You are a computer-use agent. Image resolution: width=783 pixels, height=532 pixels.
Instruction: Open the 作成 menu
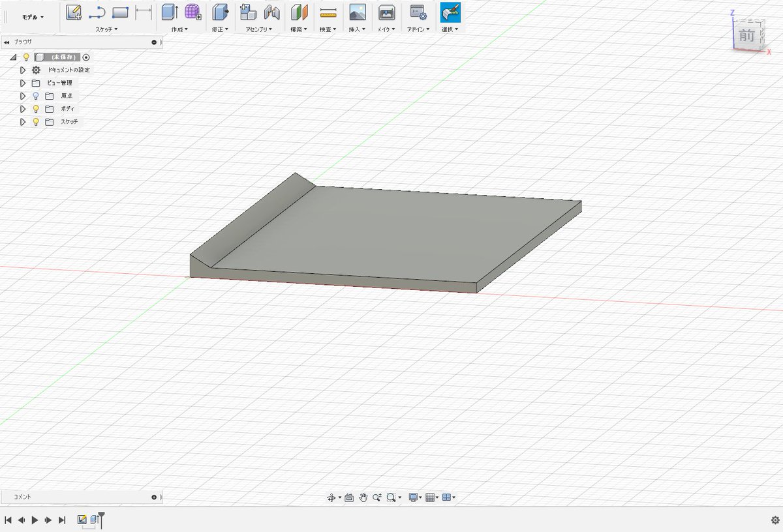[179, 29]
